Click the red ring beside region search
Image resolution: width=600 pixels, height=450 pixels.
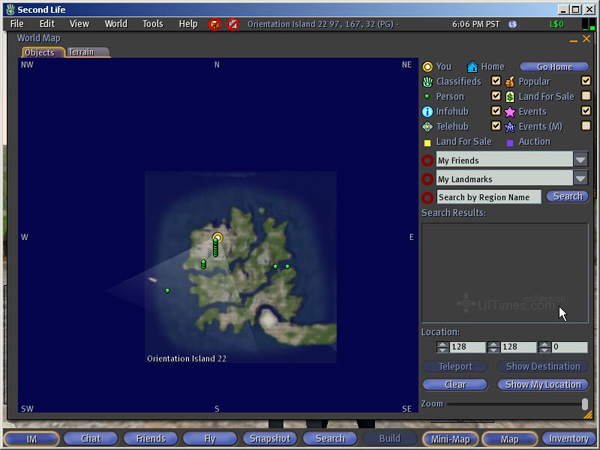[427, 197]
